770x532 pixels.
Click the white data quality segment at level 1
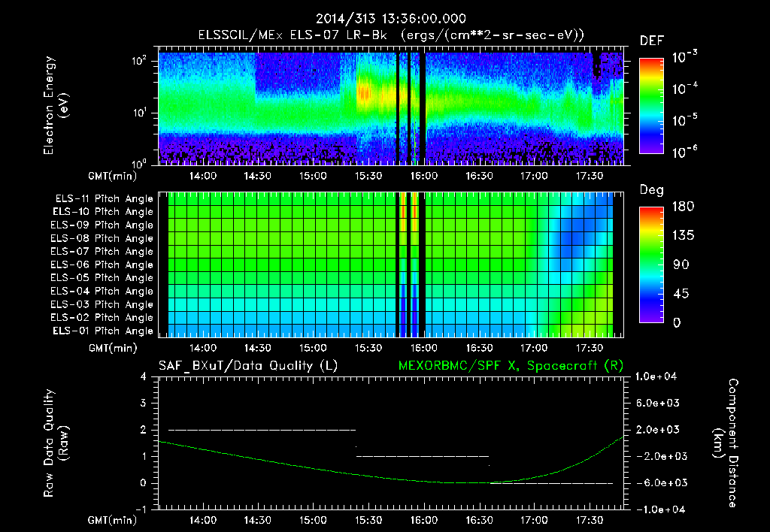point(423,456)
